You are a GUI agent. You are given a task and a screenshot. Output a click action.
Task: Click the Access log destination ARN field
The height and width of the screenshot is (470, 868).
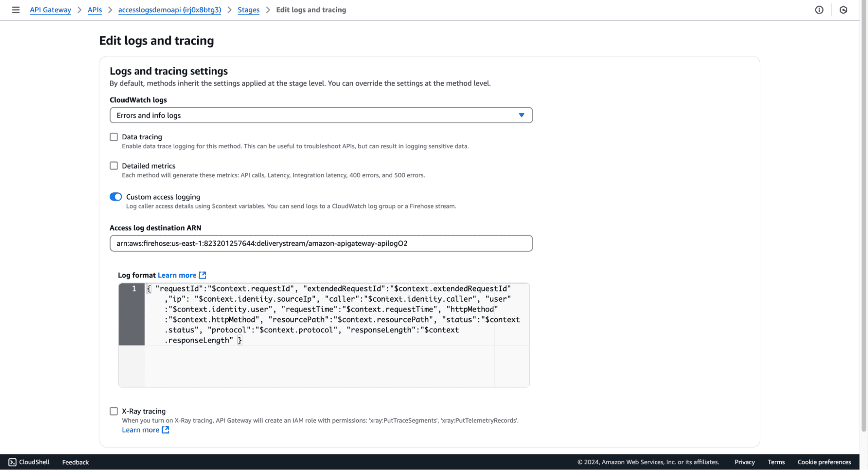[x=321, y=243]
